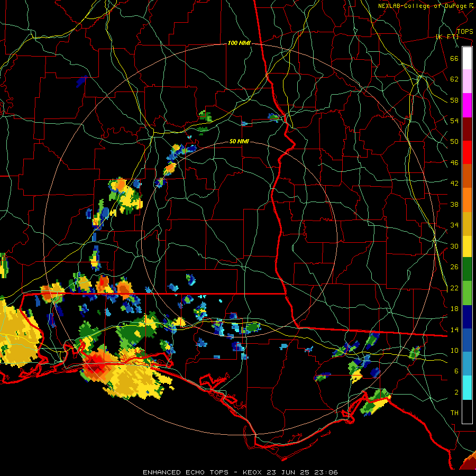Screen dimensions: 476x476
Task: Click the light orange legend swatch
Action: pos(467,200)
